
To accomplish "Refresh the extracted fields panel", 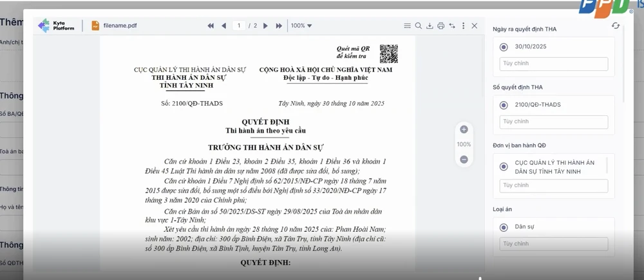I will coord(616,26).
